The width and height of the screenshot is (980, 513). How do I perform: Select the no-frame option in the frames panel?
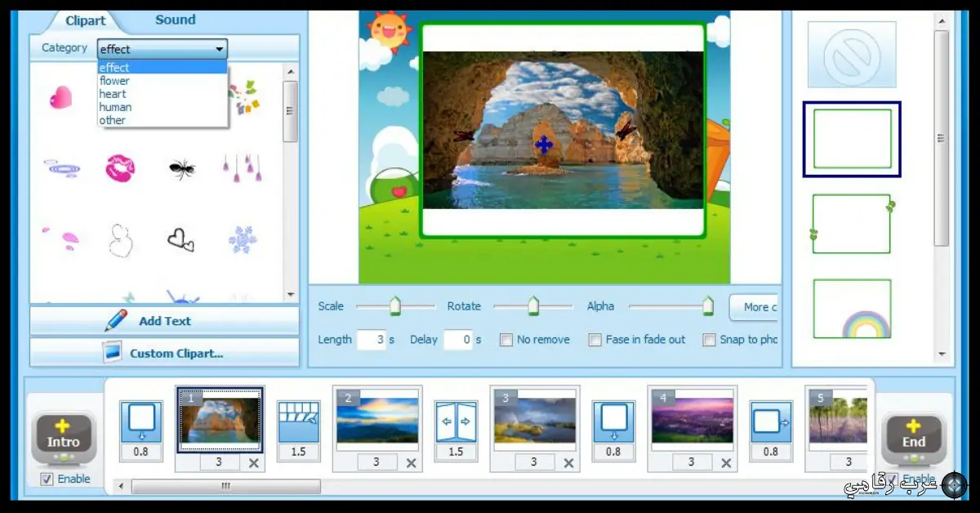(851, 55)
